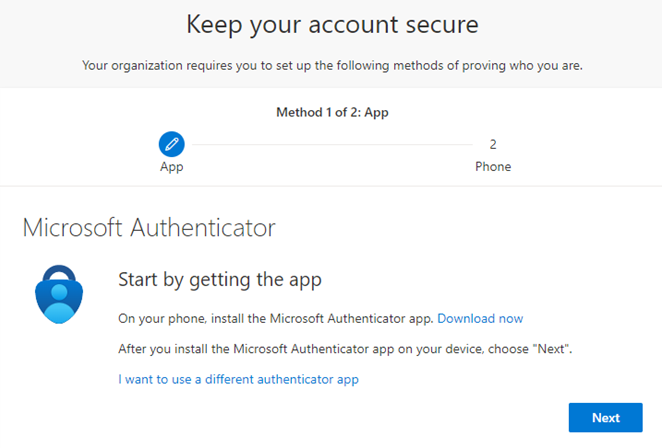Click the progress line between the steps

(330, 145)
